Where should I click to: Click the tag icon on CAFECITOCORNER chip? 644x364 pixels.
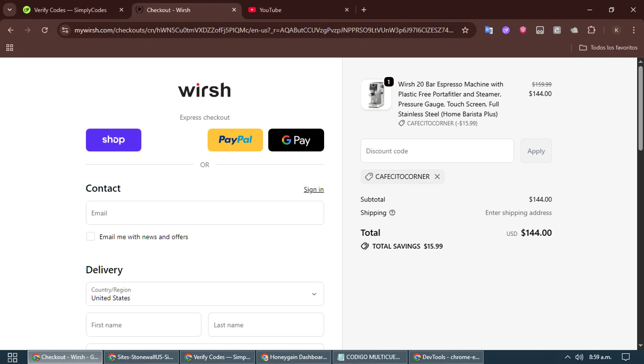[369, 177]
